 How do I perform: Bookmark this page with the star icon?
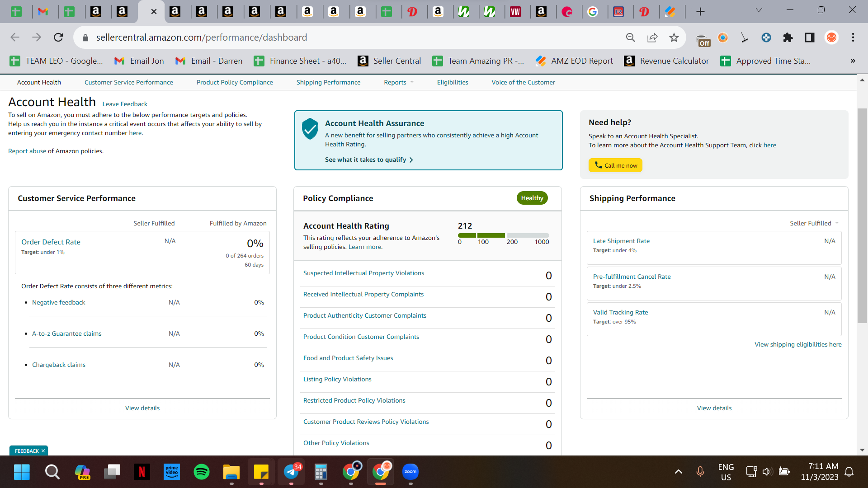pyautogui.click(x=674, y=38)
